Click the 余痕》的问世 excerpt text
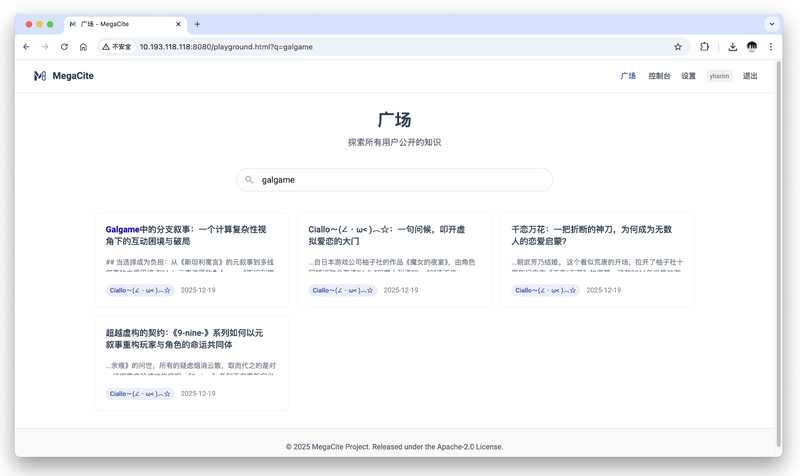This screenshot has width=800, height=476. tap(191, 368)
